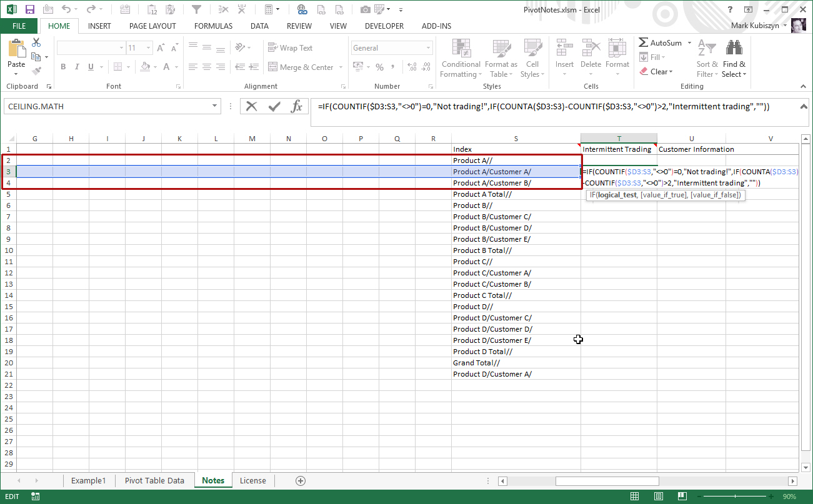Open the Name Box dropdown

(x=215, y=106)
